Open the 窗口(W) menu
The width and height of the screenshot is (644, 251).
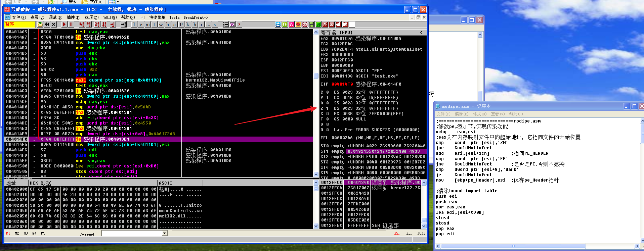[110, 17]
